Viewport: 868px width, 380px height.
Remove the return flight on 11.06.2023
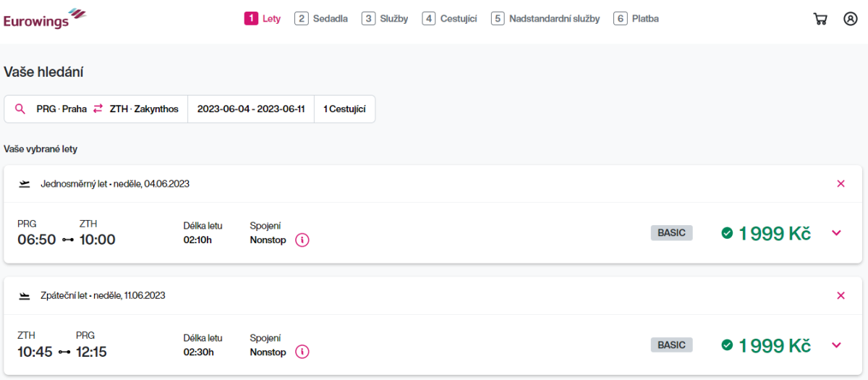[841, 295]
